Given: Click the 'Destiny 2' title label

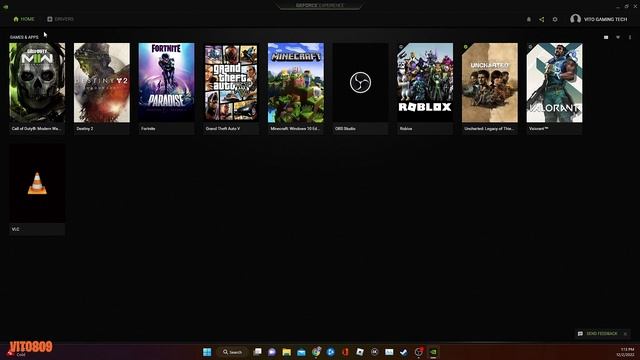Looking at the screenshot, I should 85,129.
